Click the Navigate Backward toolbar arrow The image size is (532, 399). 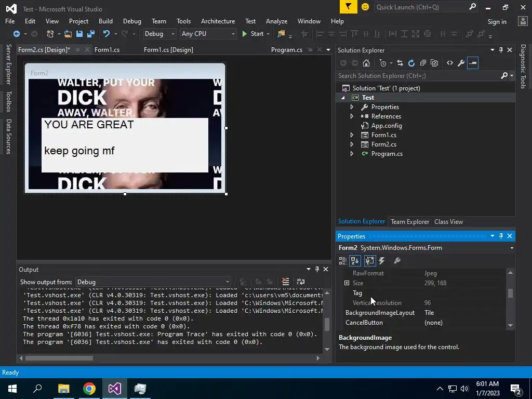point(16,34)
